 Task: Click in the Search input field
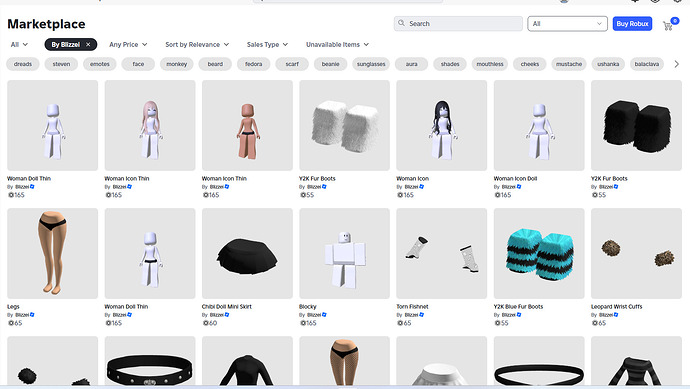458,23
